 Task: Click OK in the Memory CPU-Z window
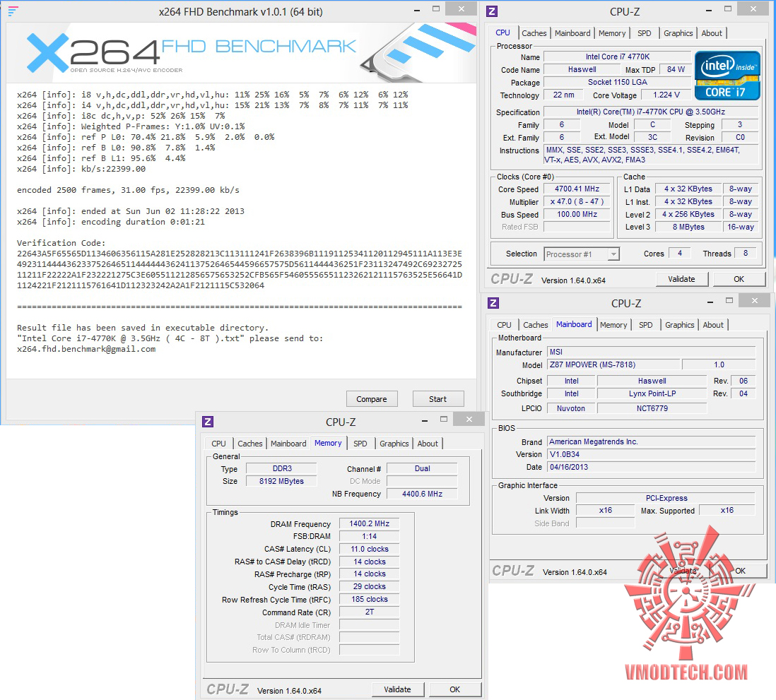[x=455, y=689]
